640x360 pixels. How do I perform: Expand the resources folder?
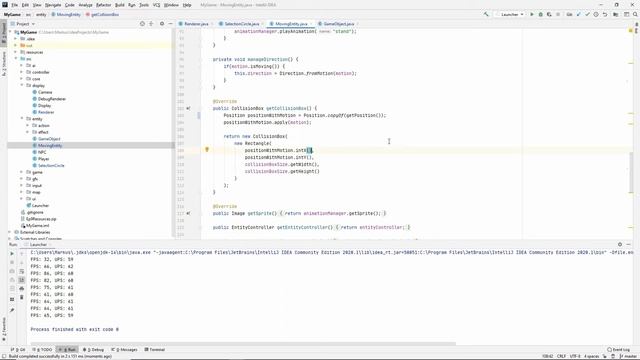tap(16, 52)
